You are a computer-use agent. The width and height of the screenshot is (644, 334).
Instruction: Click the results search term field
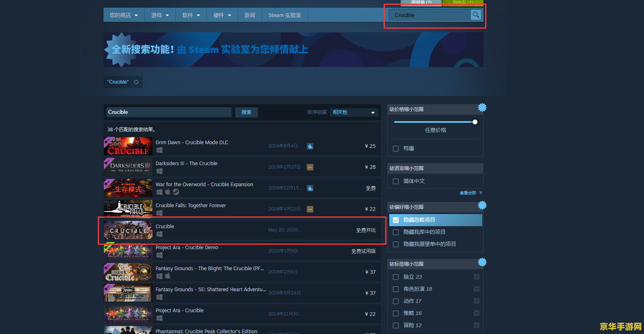[x=169, y=112]
